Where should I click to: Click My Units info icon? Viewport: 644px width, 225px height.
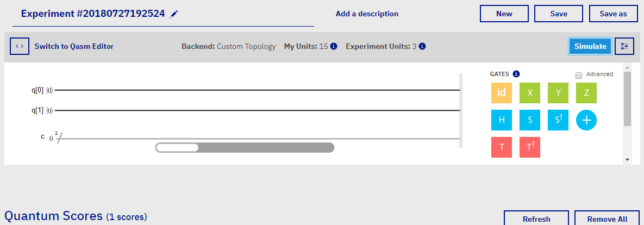(334, 47)
